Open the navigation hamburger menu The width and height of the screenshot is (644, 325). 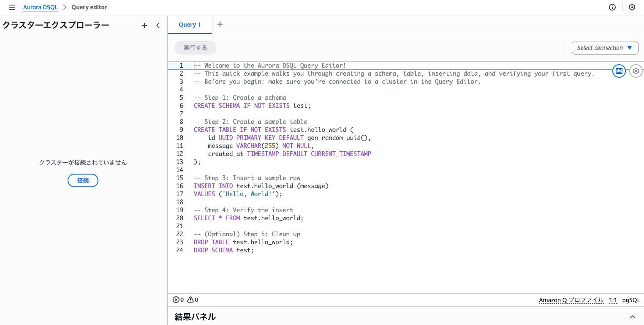(x=11, y=7)
